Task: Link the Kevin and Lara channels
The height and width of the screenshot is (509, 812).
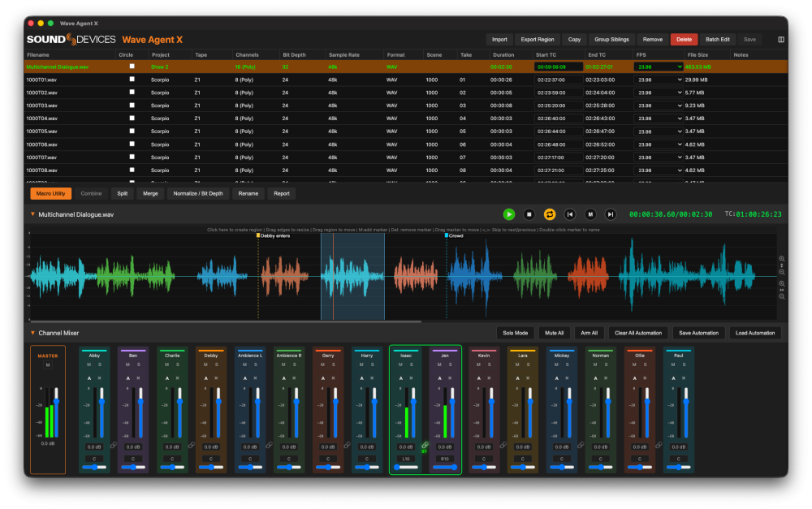Action: tap(503, 445)
